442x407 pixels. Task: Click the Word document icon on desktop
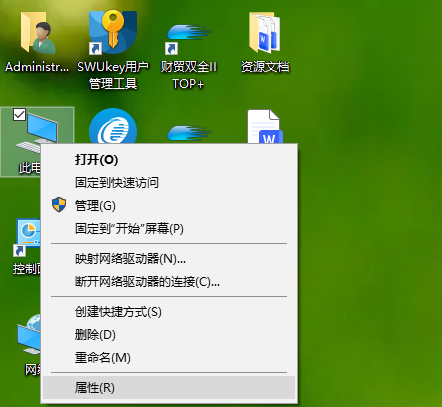tap(265, 127)
